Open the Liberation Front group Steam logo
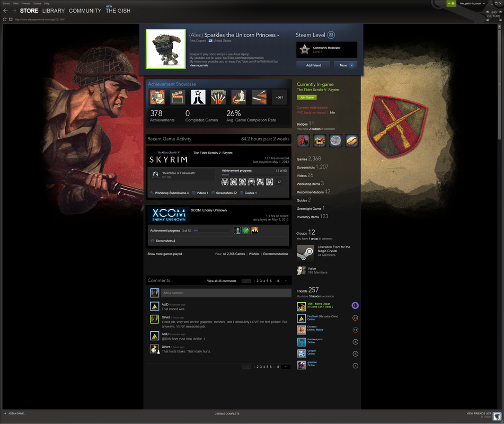 (305, 253)
